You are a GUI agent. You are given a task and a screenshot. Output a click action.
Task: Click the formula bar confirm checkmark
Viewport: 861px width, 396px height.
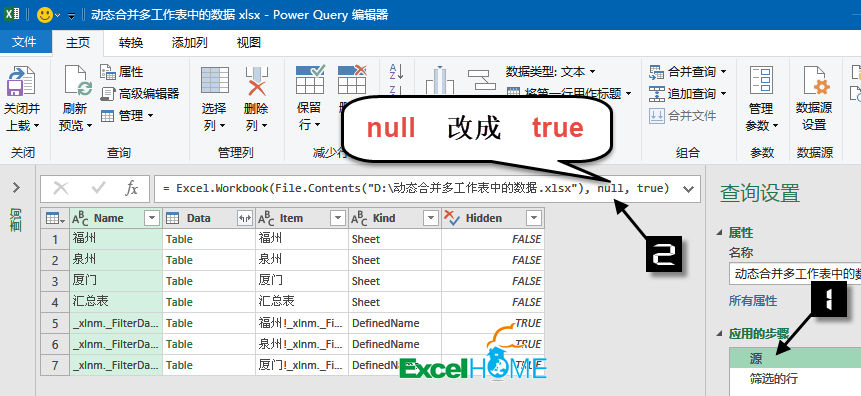point(99,189)
